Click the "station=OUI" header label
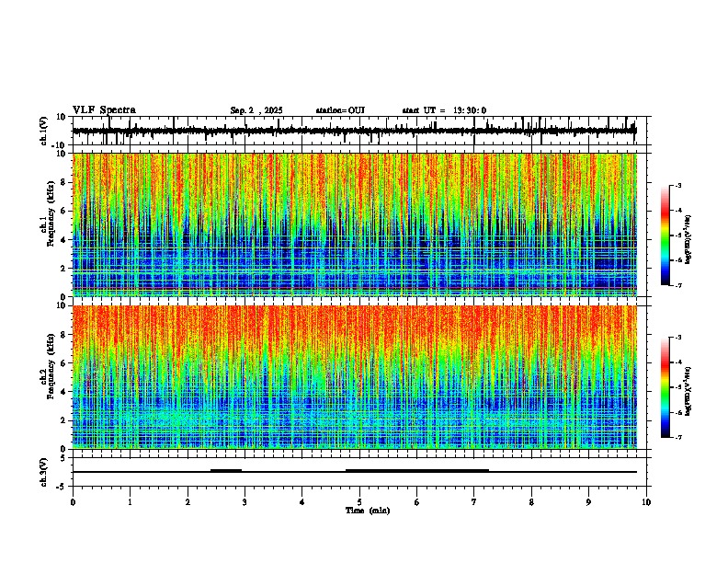 pyautogui.click(x=340, y=110)
